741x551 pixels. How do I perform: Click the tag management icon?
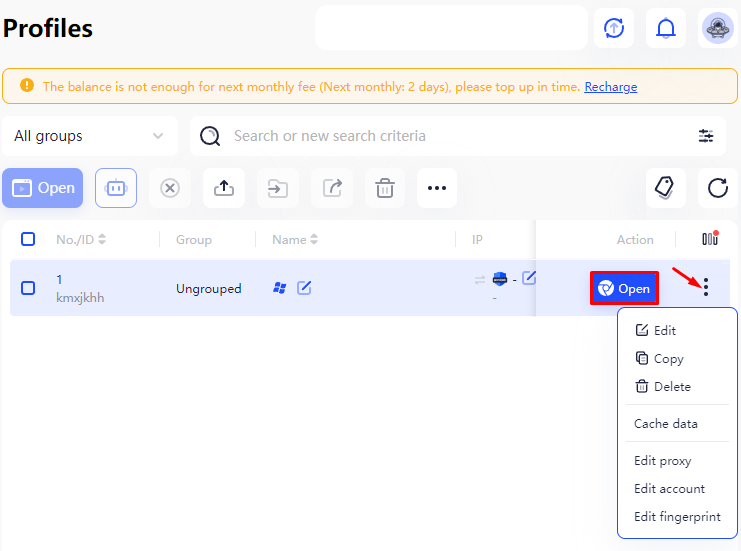coord(665,188)
